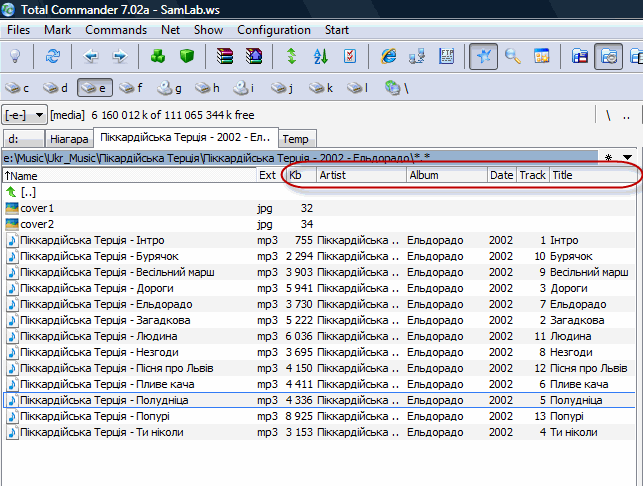The height and width of the screenshot is (486, 643).
Task: Sort by the Name column header
Action: (x=130, y=176)
